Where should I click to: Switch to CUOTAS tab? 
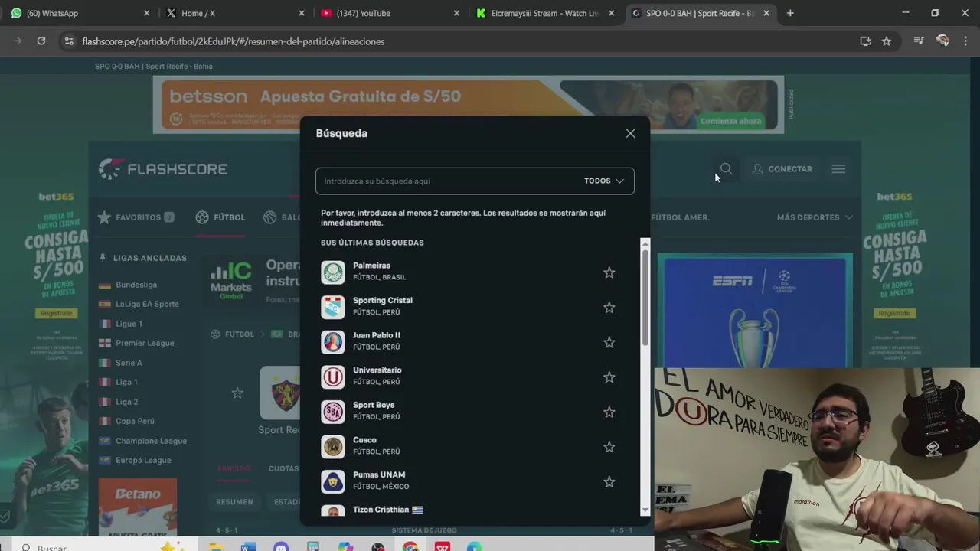click(x=283, y=468)
